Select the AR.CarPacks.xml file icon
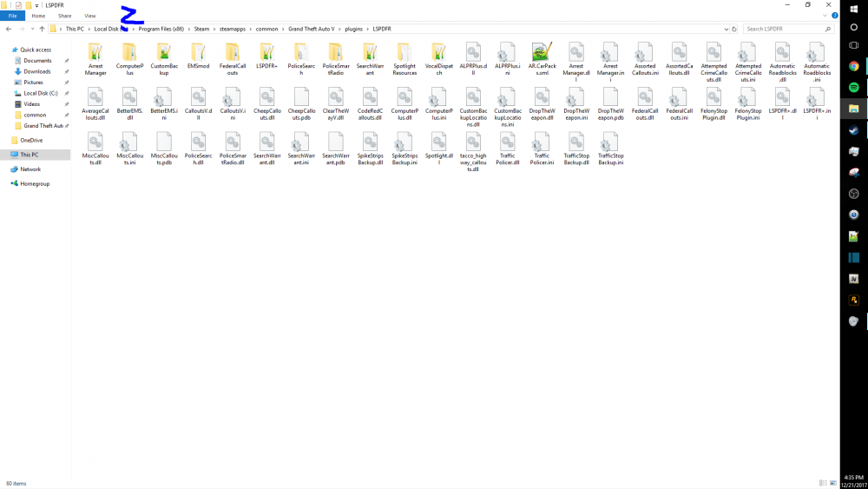Viewport: 868px width, 489px height. click(541, 52)
